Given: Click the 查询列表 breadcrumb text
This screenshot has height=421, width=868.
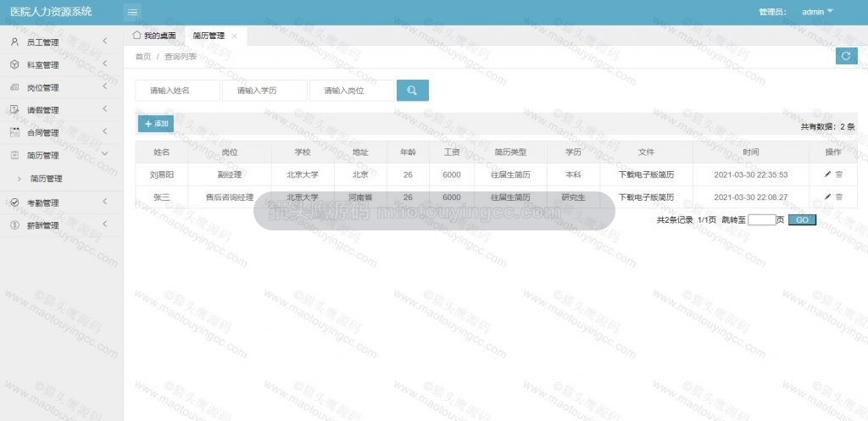Looking at the screenshot, I should (181, 57).
